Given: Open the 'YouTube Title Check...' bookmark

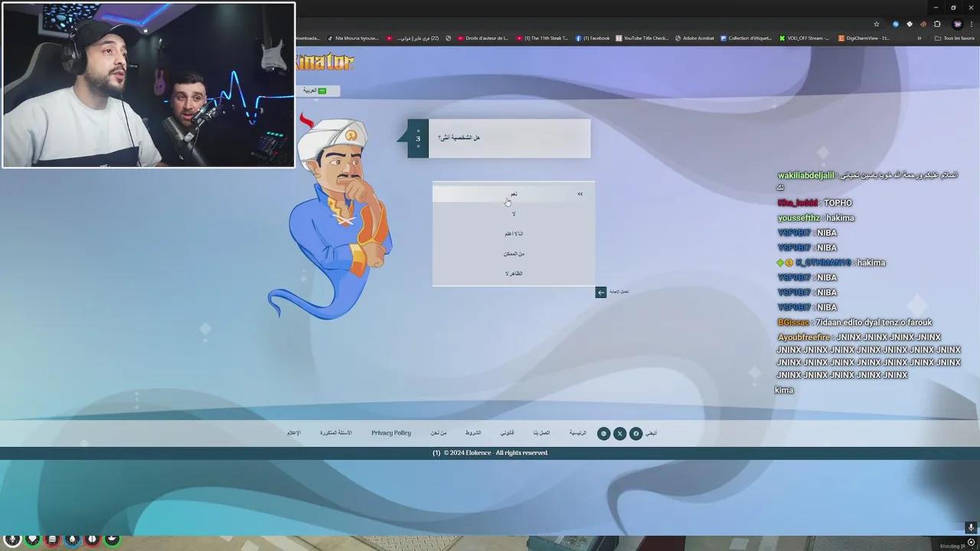Looking at the screenshot, I should [x=642, y=38].
